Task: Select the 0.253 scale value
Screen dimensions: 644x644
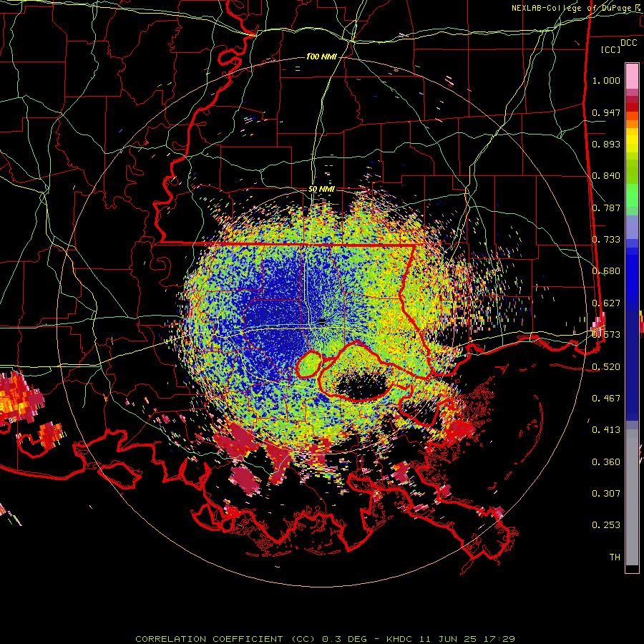Action: [606, 525]
